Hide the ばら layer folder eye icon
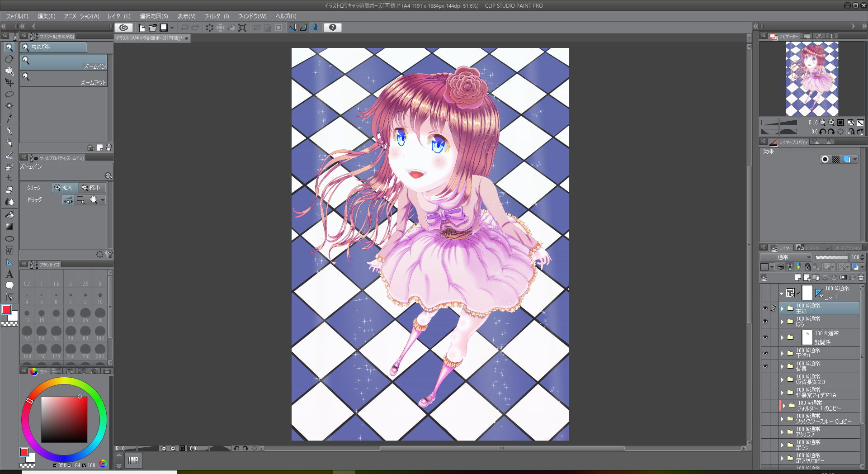 pos(765,322)
